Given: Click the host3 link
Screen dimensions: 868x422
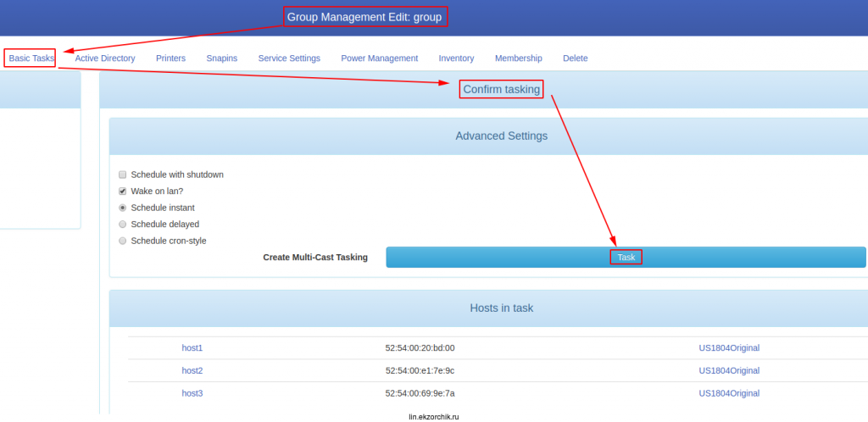Looking at the screenshot, I should (192, 393).
